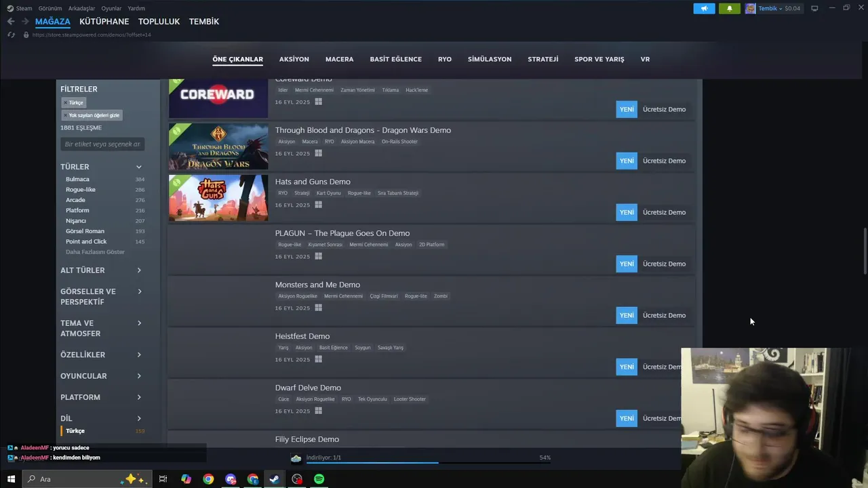Screen dimensions: 868x488
Task: Open Task View in the taskbar
Action: pos(163,479)
